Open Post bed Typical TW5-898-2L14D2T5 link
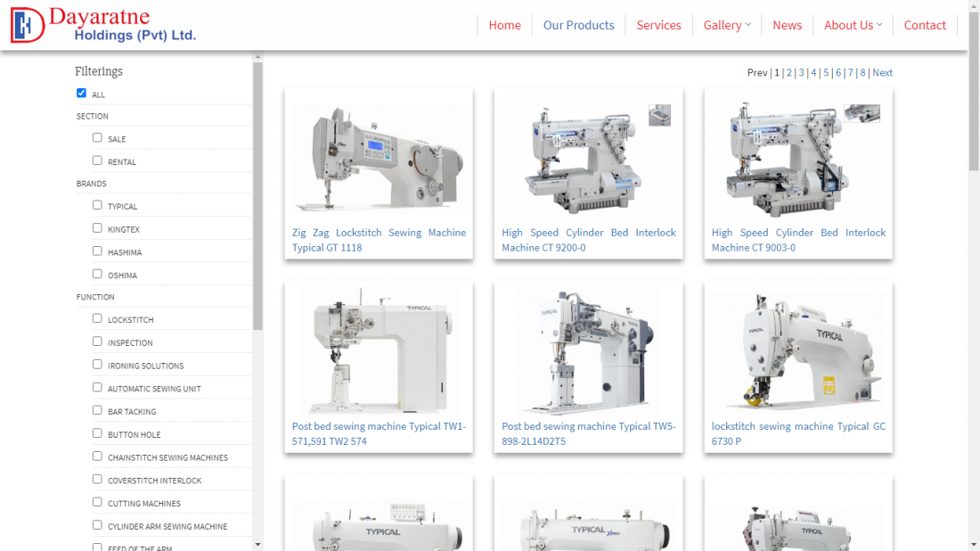 point(588,433)
